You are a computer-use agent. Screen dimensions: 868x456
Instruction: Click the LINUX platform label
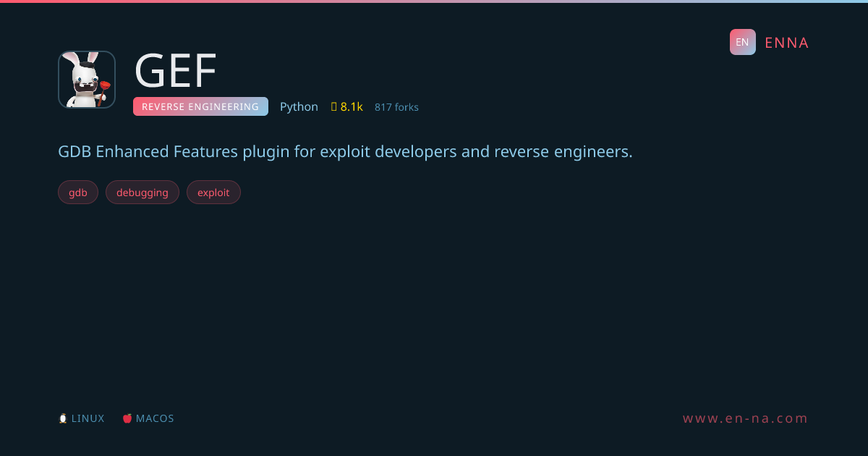88,418
